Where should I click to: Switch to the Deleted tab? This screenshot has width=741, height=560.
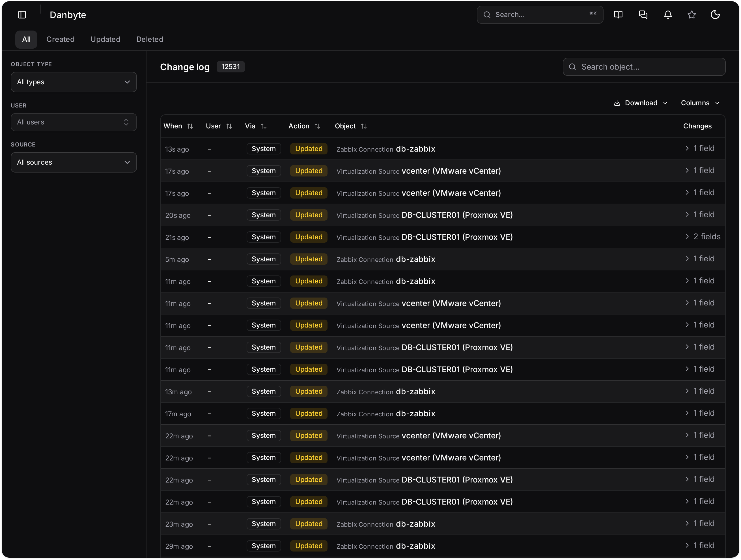[150, 39]
